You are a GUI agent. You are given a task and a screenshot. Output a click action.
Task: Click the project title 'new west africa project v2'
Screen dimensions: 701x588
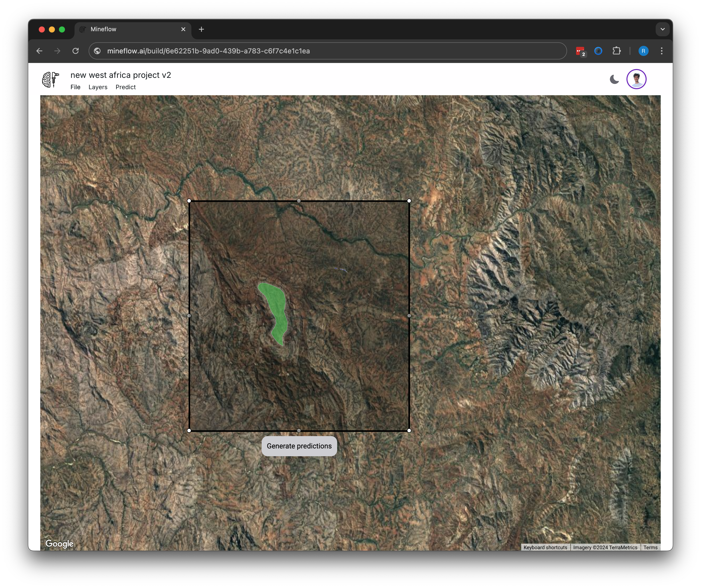[121, 75]
